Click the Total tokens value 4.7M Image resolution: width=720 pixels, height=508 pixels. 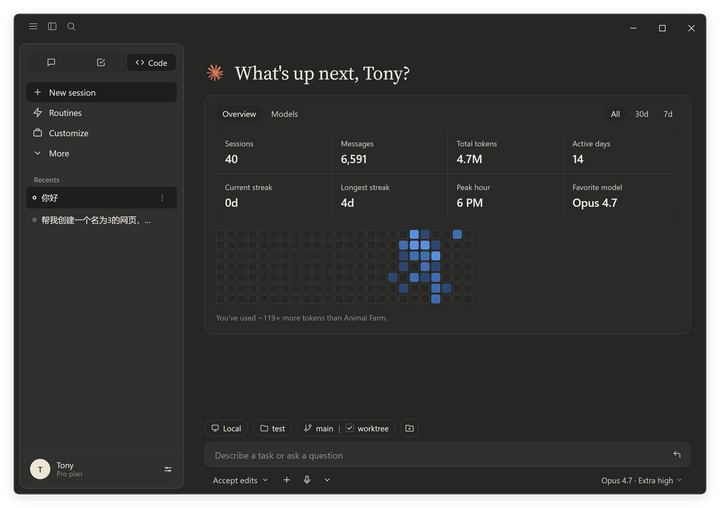coord(469,159)
